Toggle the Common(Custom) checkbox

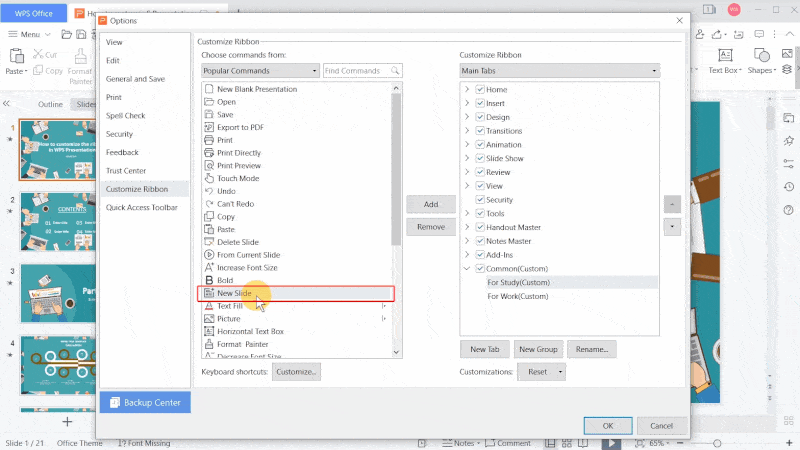[x=480, y=268]
